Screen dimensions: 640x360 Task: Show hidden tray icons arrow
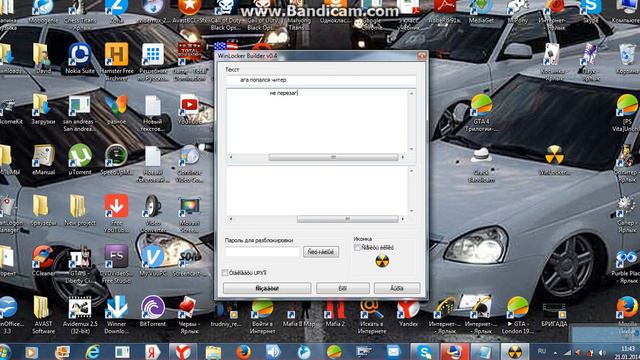(555, 352)
